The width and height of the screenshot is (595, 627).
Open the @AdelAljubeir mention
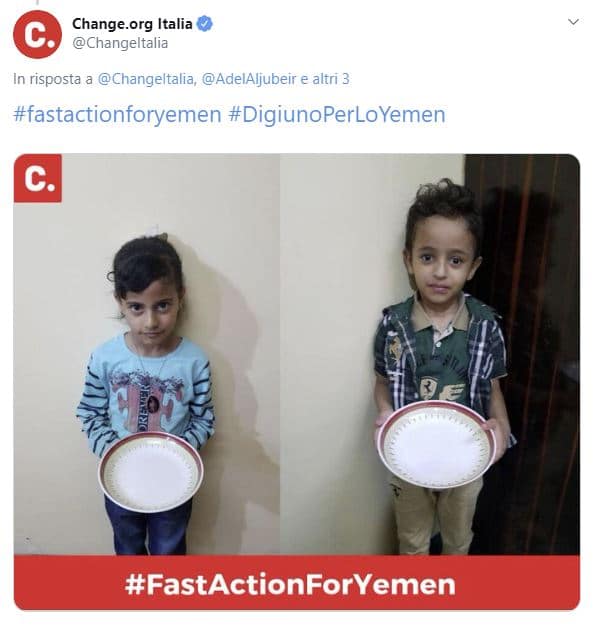[249, 79]
